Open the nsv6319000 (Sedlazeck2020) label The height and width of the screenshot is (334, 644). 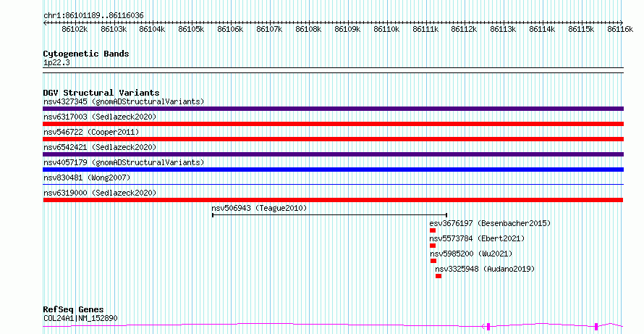pyautogui.click(x=100, y=193)
